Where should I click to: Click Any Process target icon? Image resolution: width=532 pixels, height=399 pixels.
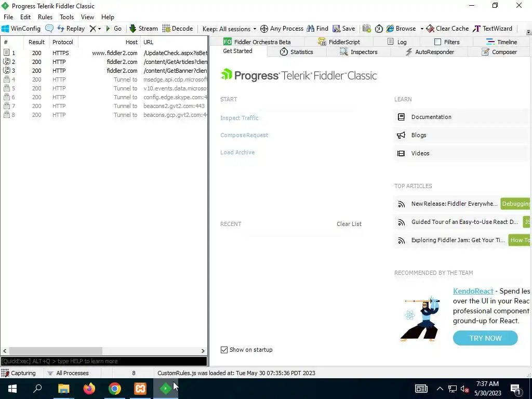(x=282, y=29)
